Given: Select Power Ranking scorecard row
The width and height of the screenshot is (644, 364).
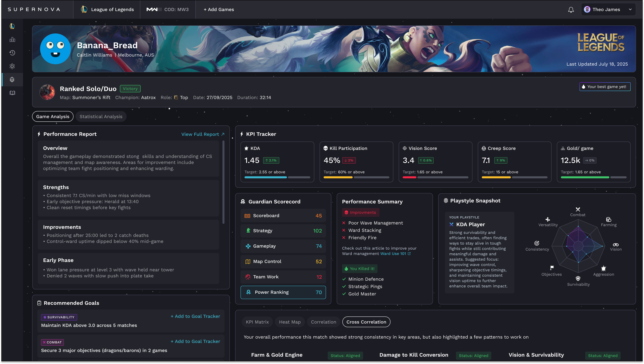Looking at the screenshot, I should [x=283, y=292].
